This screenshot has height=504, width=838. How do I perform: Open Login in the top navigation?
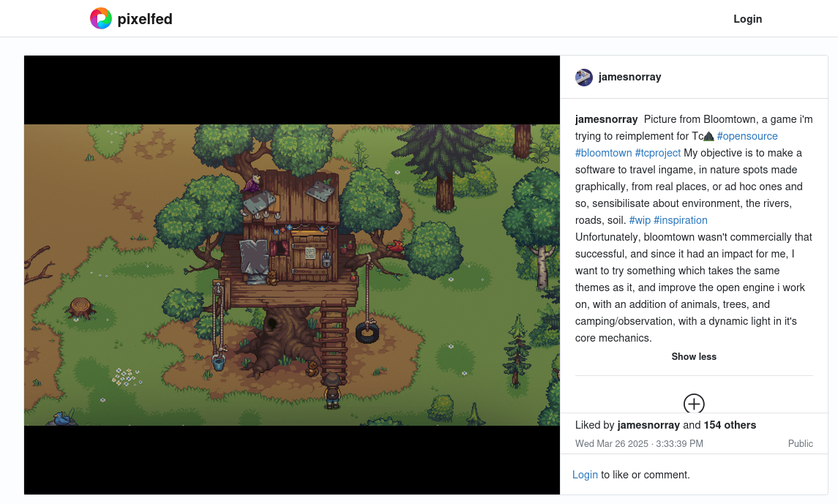coord(747,19)
